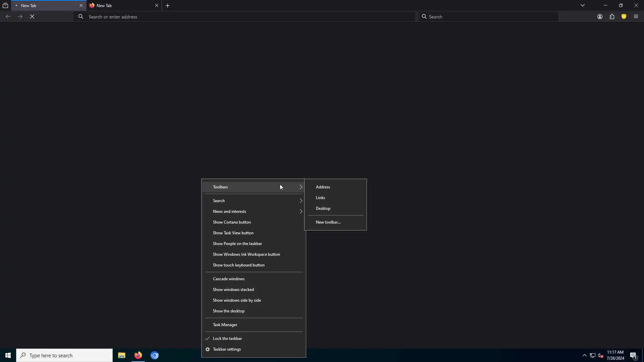This screenshot has height=362, width=644.
Task: Open Taskbar settings from context menu
Action: click(227, 349)
